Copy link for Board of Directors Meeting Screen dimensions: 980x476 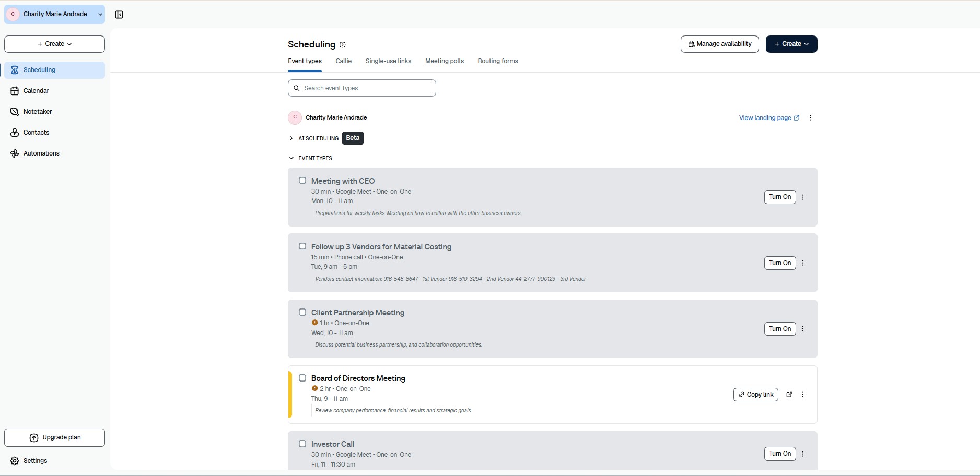click(756, 395)
